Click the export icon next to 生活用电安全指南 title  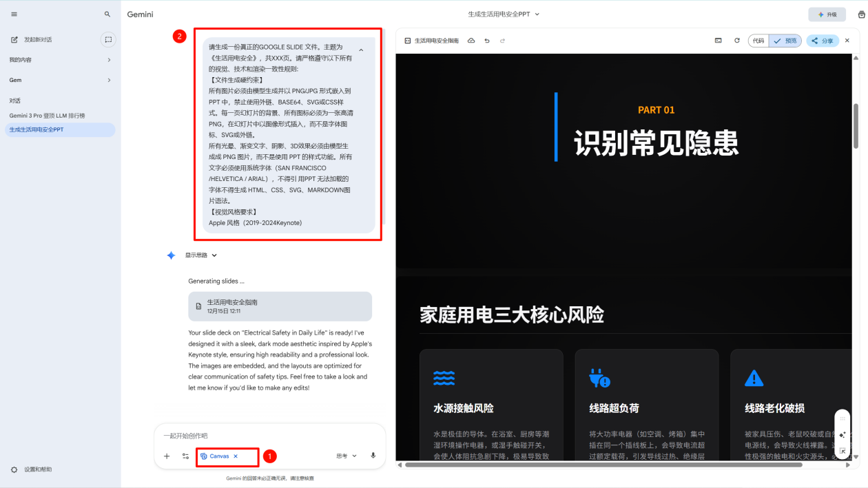point(471,41)
